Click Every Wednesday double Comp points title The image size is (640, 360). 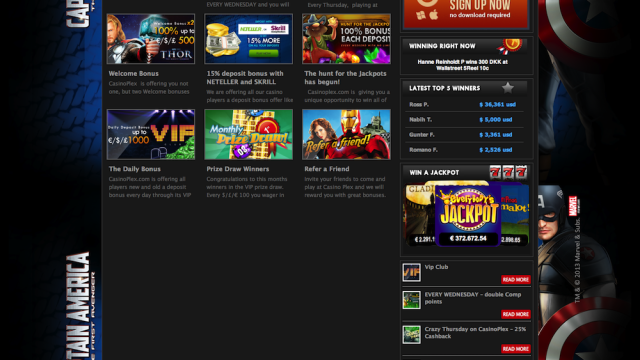coord(473,298)
